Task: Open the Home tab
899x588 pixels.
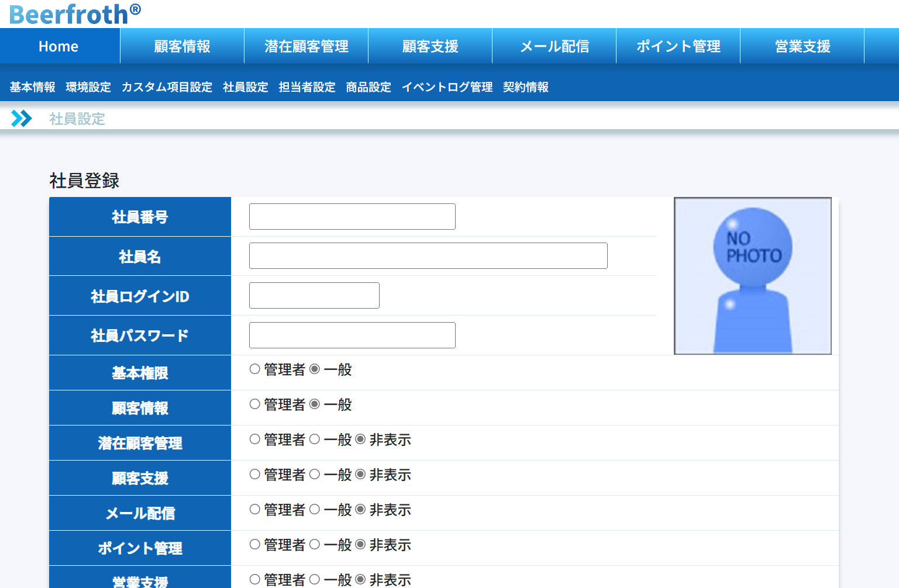Action: [58, 46]
